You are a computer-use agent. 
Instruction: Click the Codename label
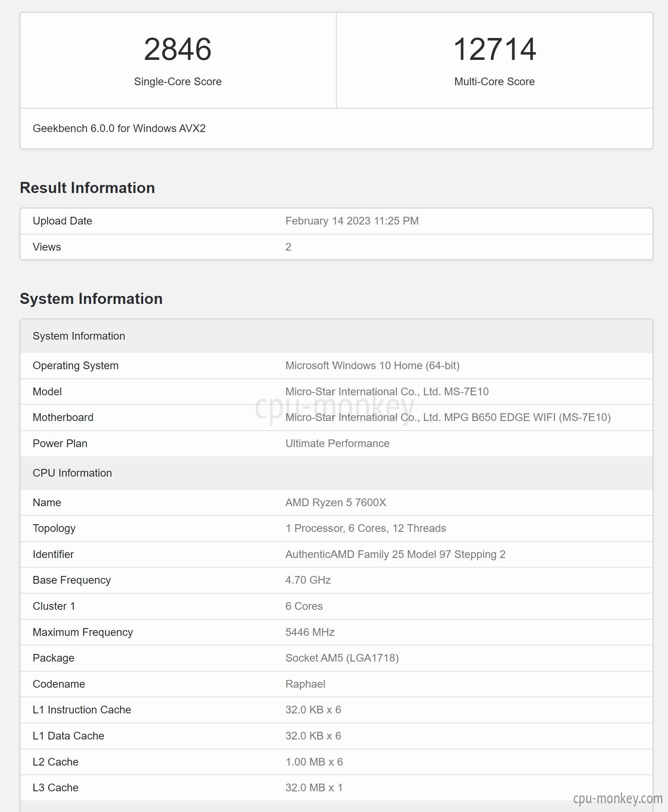59,684
